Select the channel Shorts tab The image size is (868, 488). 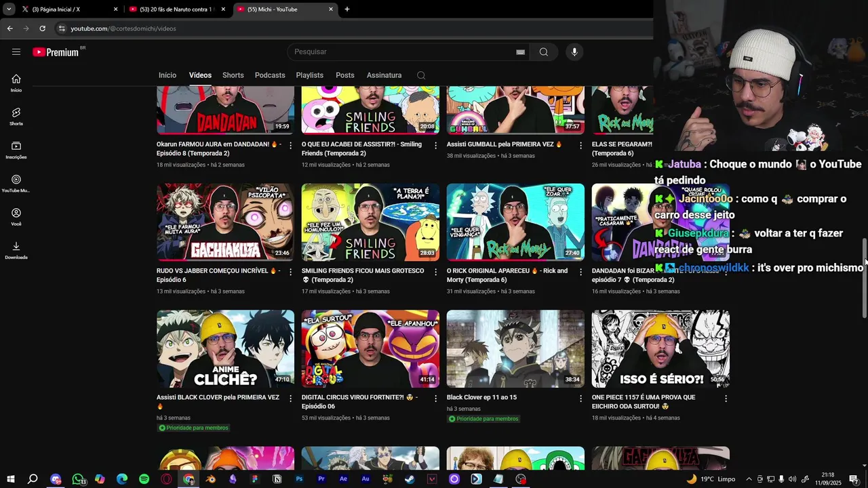pos(233,75)
